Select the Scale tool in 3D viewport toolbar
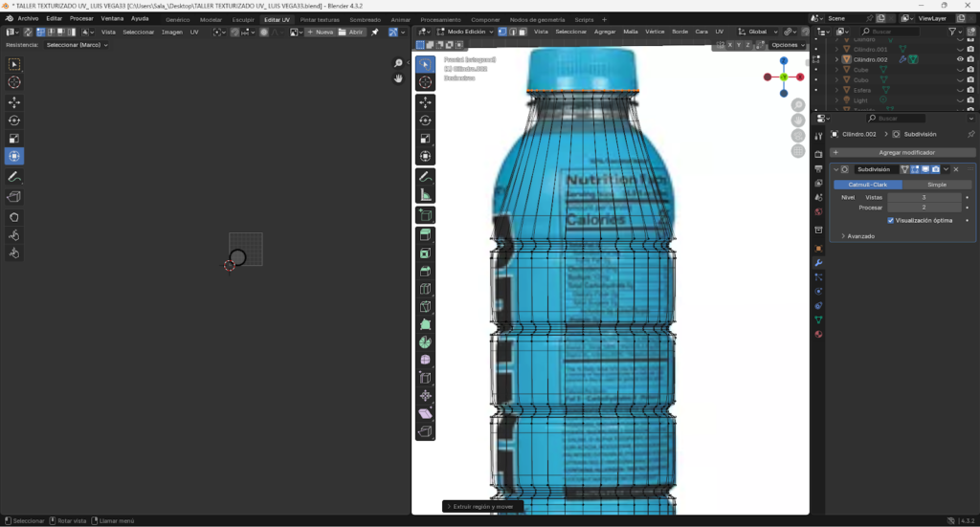 point(426,139)
